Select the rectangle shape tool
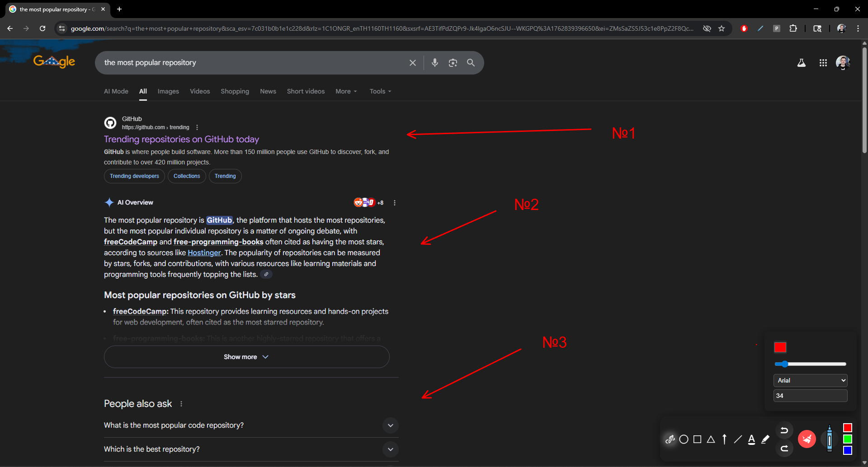This screenshot has width=868, height=467. tap(697, 439)
